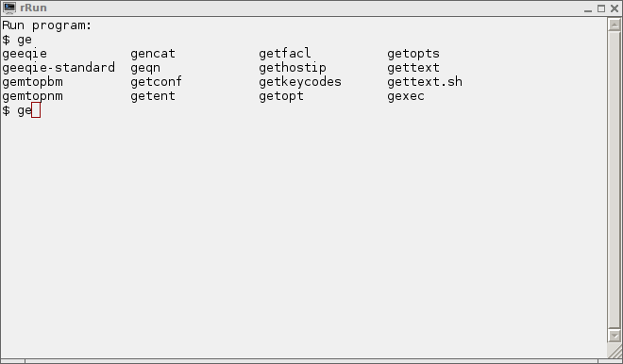Click the gexec entry
The height and width of the screenshot is (364, 623).
(406, 96)
